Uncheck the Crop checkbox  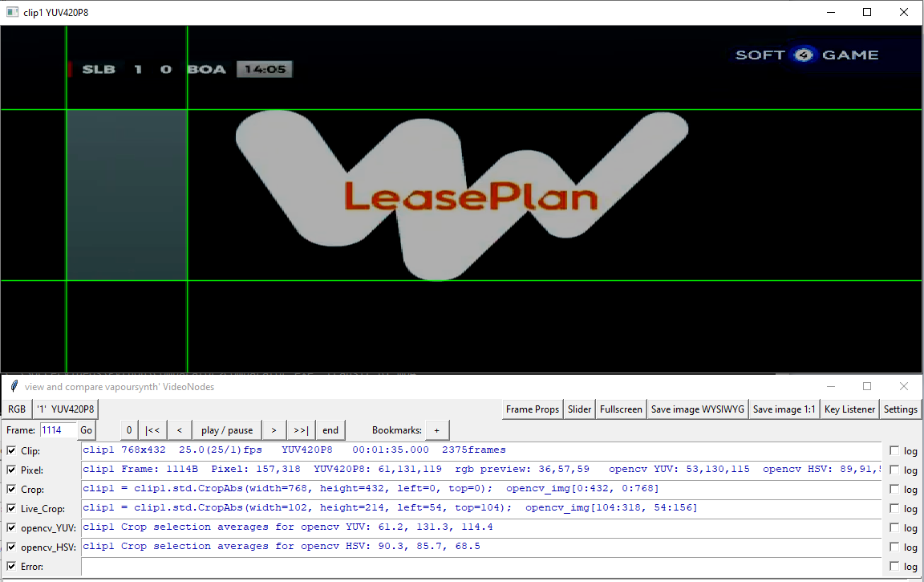point(11,489)
